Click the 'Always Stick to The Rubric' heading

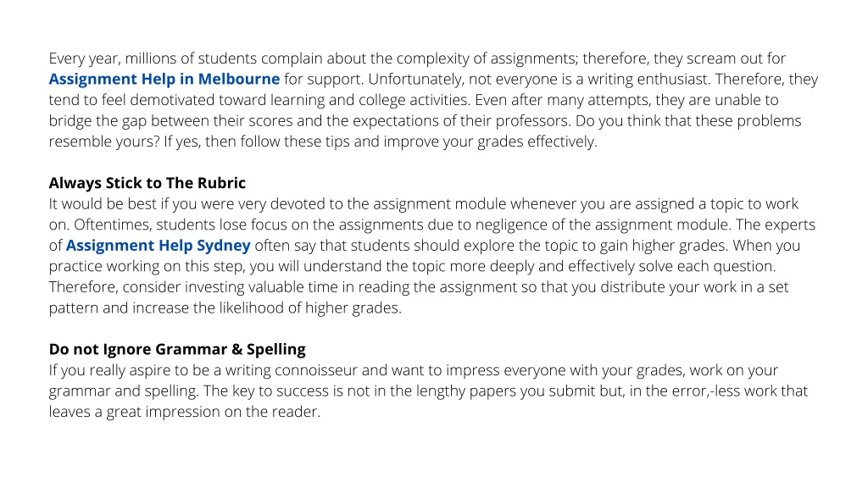click(x=147, y=183)
